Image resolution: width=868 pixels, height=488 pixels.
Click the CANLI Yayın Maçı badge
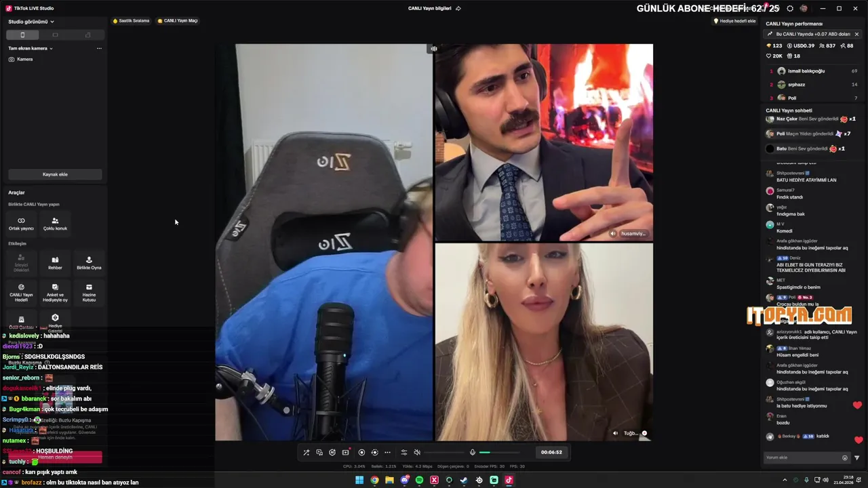click(x=178, y=21)
